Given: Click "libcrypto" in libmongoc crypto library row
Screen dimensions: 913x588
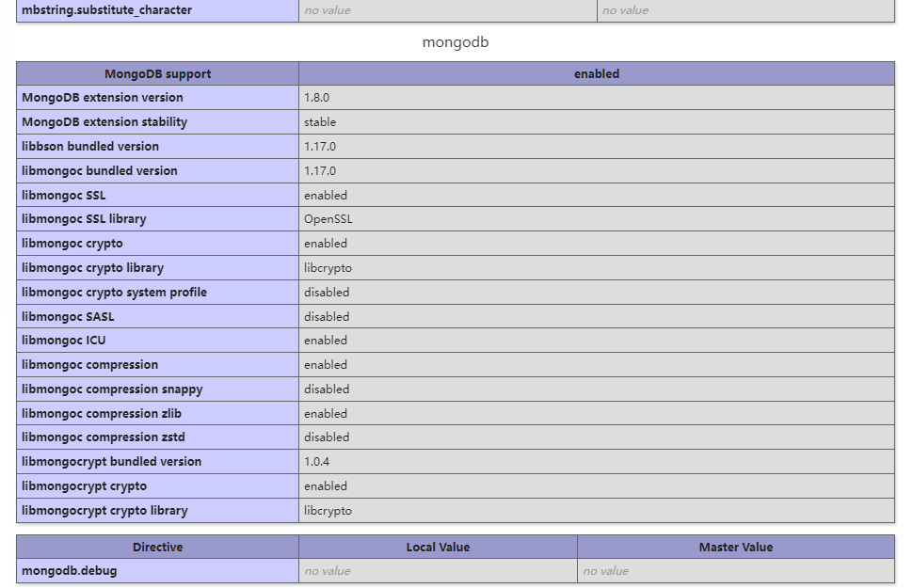Looking at the screenshot, I should point(328,268).
